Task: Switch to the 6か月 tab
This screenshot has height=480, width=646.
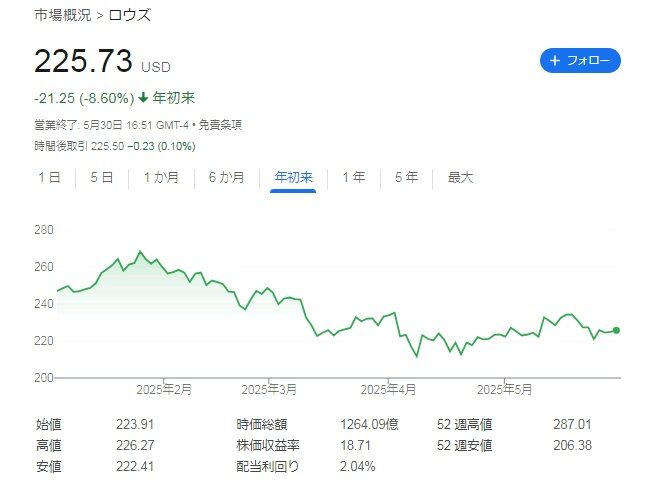Action: pos(227,178)
